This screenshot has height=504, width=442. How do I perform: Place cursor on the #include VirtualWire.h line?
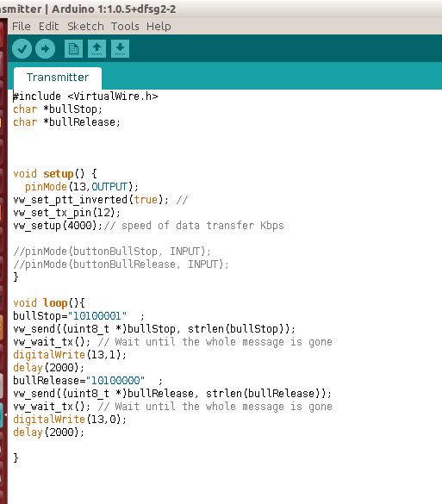coord(85,96)
